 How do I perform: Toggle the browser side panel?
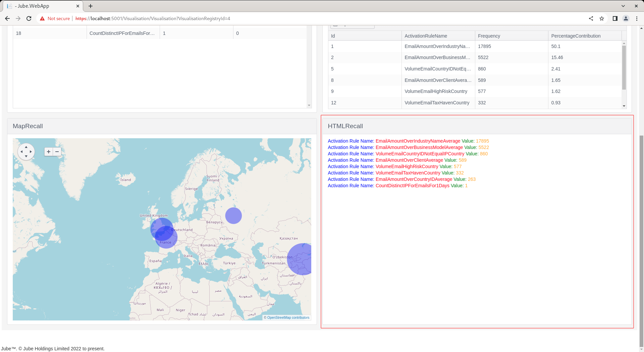(615, 18)
